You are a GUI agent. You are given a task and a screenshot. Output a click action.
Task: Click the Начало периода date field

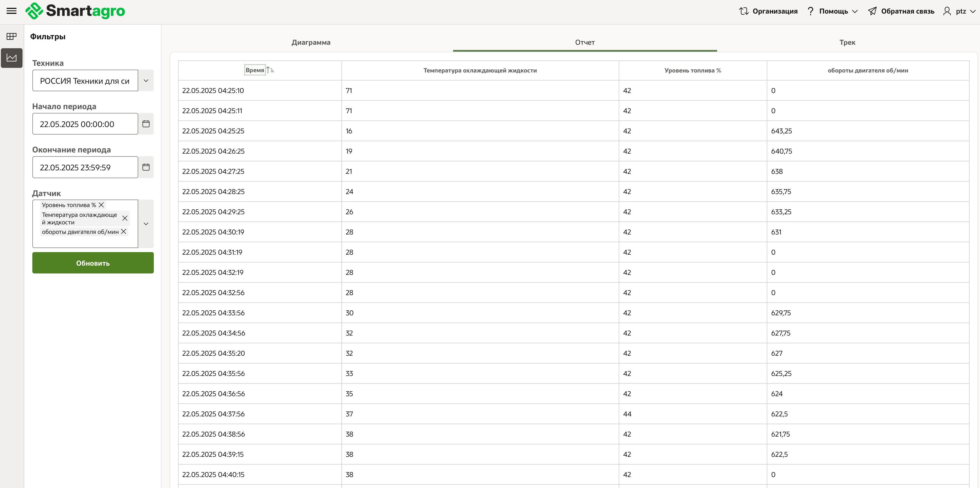[x=85, y=124]
